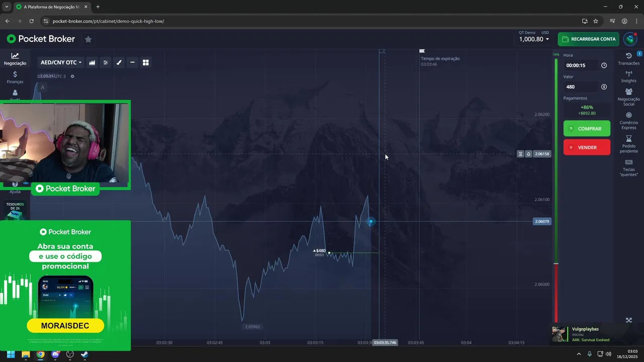Click the VENDER sell button

[587, 147]
